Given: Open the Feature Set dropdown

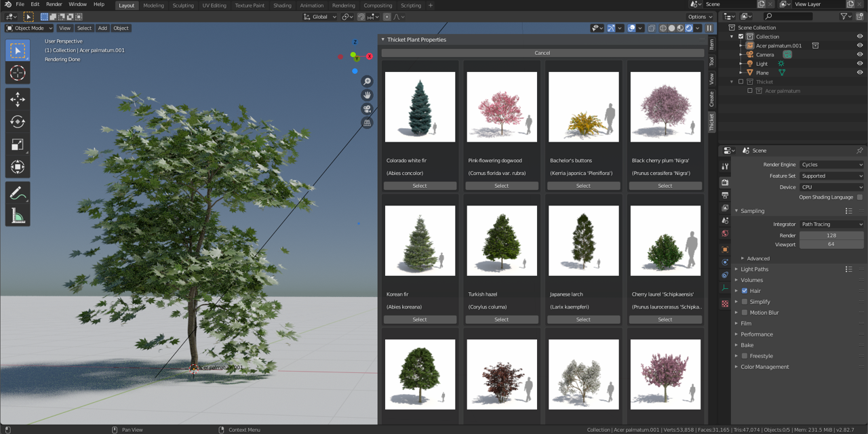Looking at the screenshot, I should (832, 176).
